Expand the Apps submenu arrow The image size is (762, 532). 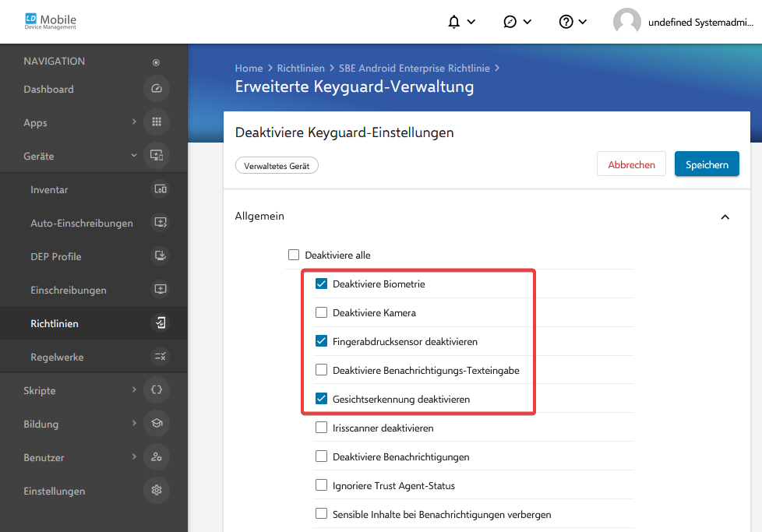[x=134, y=122]
